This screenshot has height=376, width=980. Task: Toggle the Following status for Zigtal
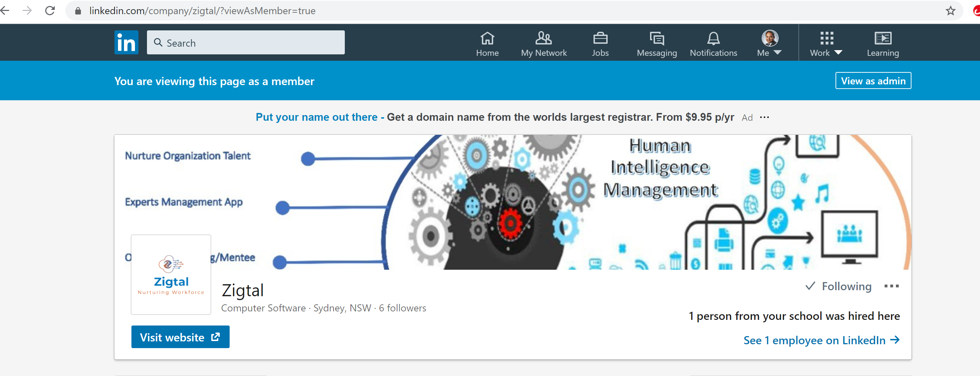click(x=838, y=286)
